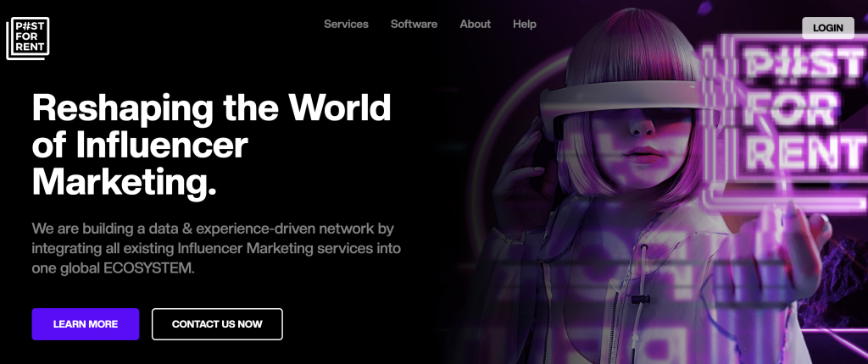
Task: Go to the Software menu item
Action: [x=414, y=24]
